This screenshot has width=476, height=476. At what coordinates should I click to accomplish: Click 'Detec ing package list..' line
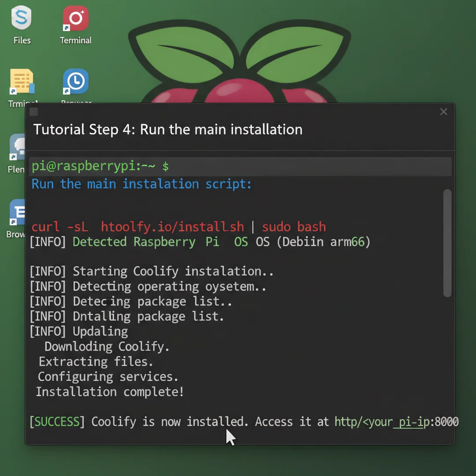coord(131,301)
